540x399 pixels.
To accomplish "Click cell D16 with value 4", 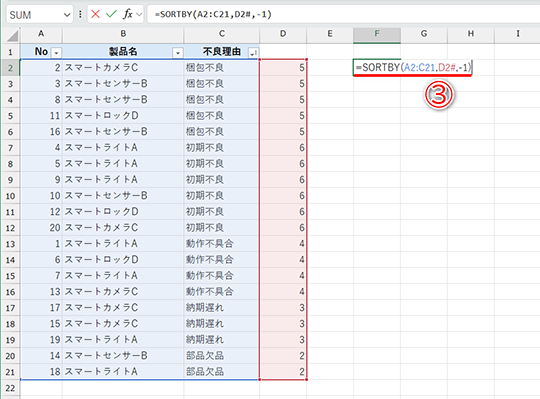I will (283, 292).
